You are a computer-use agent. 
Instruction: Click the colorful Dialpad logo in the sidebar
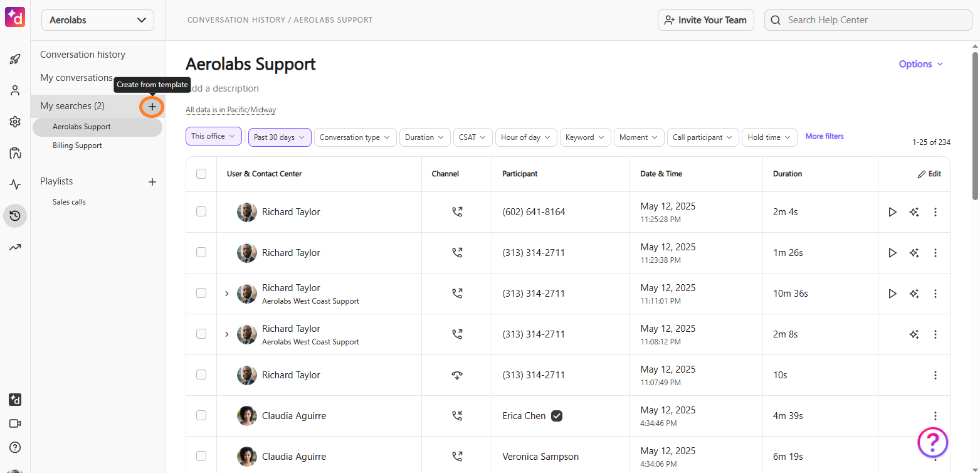click(15, 17)
